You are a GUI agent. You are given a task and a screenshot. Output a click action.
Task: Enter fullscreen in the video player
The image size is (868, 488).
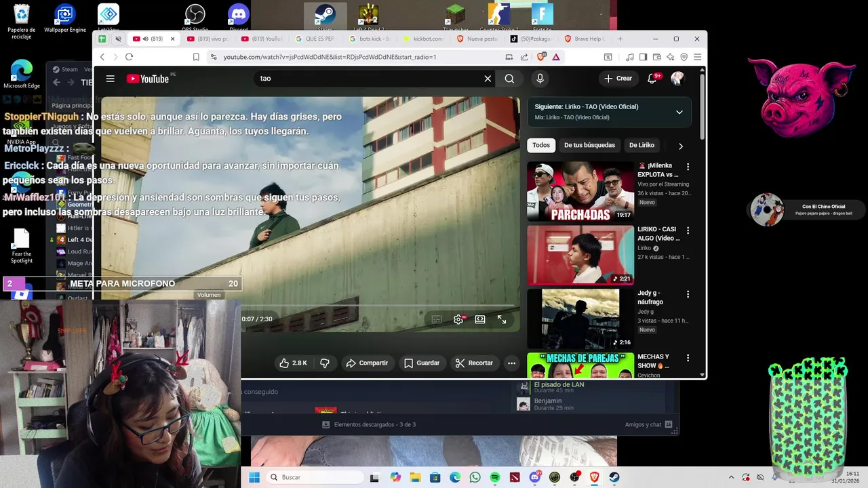pyautogui.click(x=502, y=319)
